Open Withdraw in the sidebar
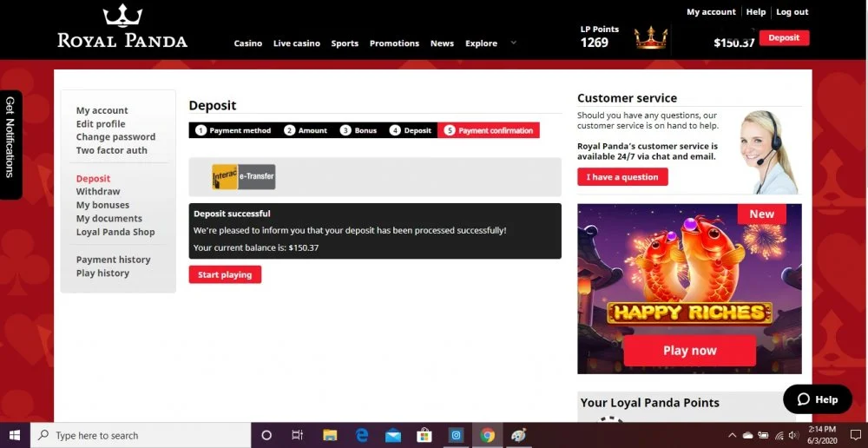This screenshot has height=448, width=868. (98, 192)
